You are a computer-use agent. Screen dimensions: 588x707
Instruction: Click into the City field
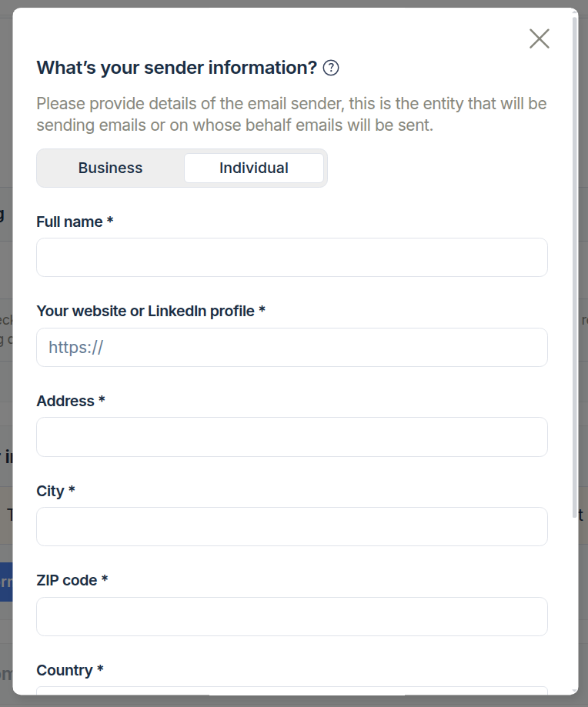tap(292, 526)
